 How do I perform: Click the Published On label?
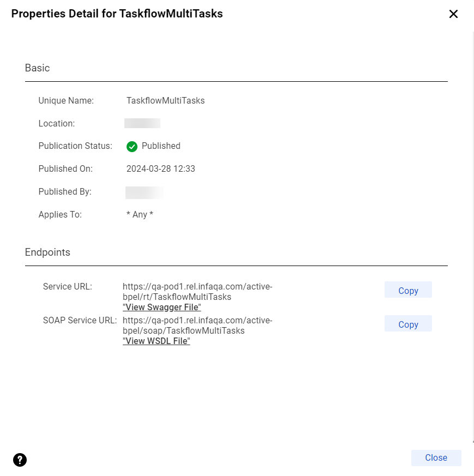[x=65, y=169]
